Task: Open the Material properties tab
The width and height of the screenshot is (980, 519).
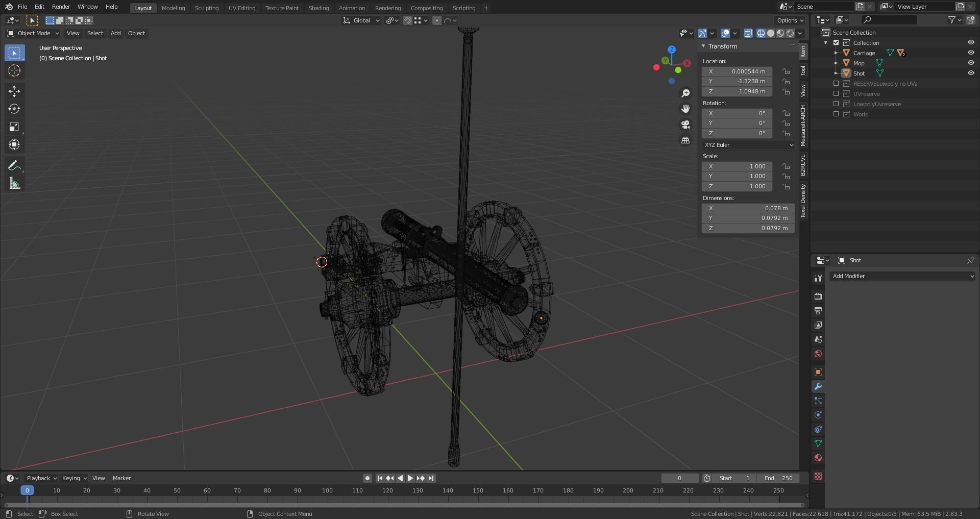Action: [x=818, y=458]
